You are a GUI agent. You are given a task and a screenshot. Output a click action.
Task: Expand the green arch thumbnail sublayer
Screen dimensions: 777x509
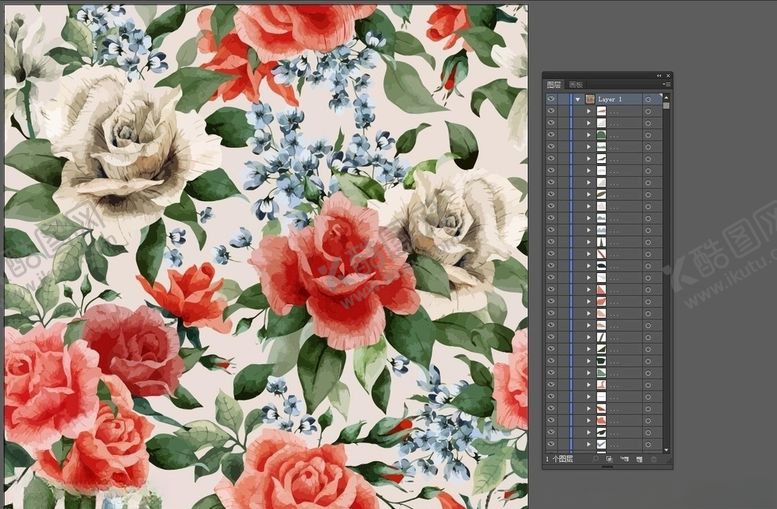(589, 135)
